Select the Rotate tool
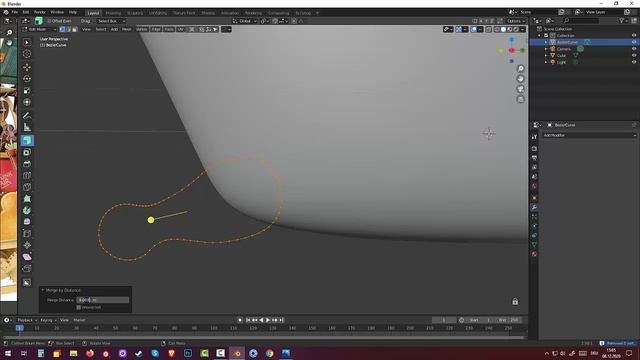Image resolution: width=640 pixels, height=360 pixels. tap(27, 78)
